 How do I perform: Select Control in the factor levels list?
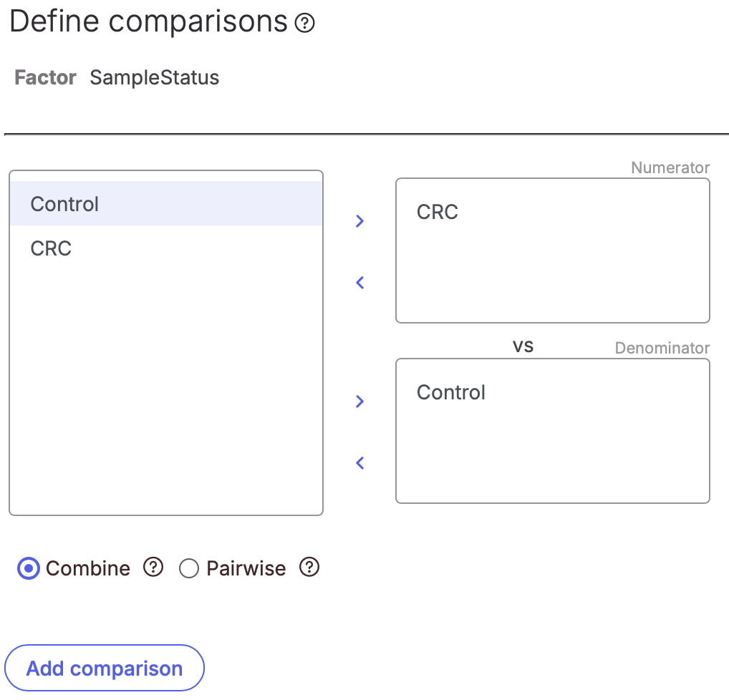166,203
